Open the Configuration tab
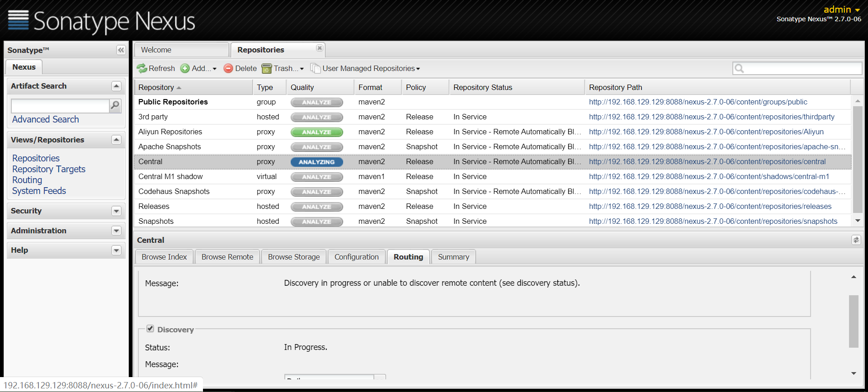This screenshot has height=392, width=868. [357, 257]
